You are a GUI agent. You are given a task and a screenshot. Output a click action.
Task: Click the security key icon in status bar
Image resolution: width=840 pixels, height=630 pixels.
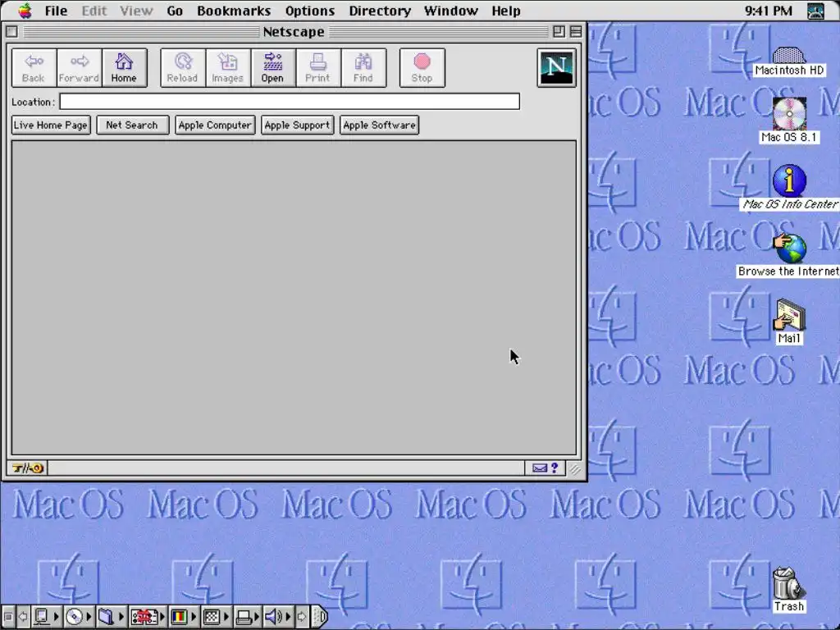(28, 468)
